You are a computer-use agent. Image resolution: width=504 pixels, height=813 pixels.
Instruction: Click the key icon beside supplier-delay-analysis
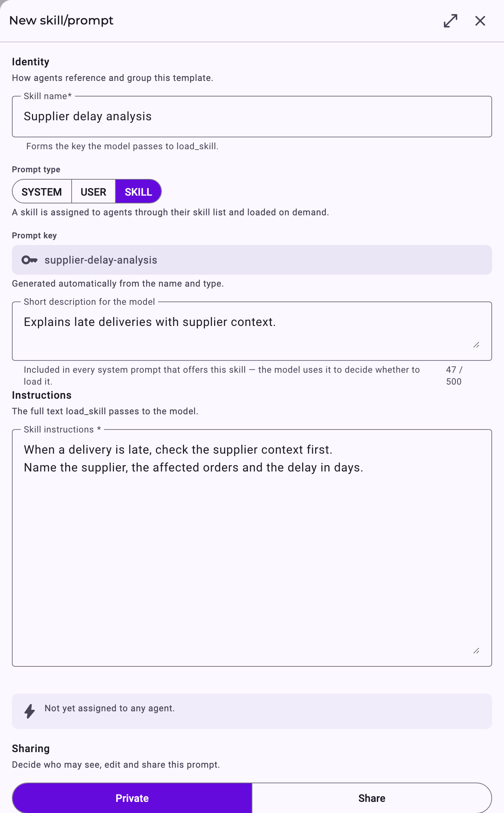[x=30, y=260]
